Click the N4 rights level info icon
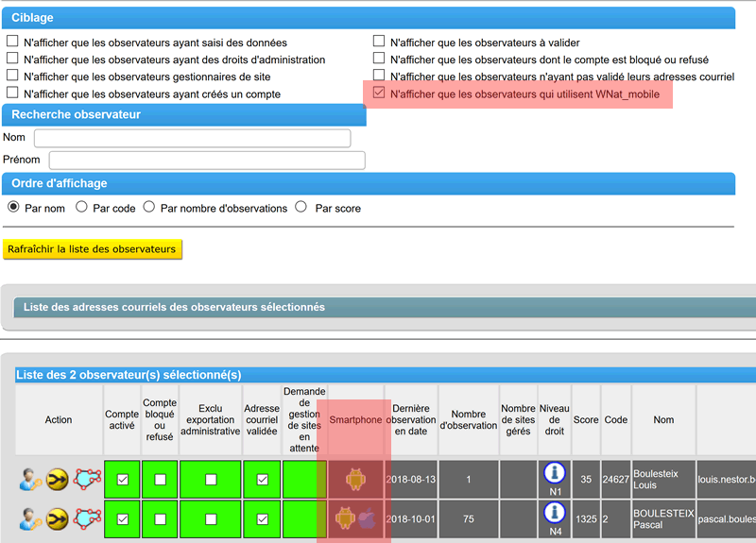This screenshot has height=543, width=756. pyautogui.click(x=555, y=513)
